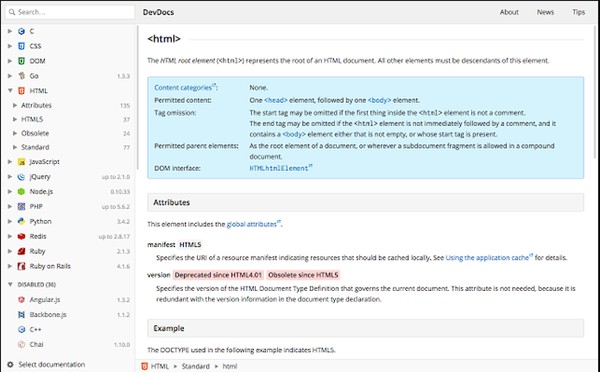The height and width of the screenshot is (372, 600).
Task: Expand the Obsolete sublist arrow
Action: point(15,133)
